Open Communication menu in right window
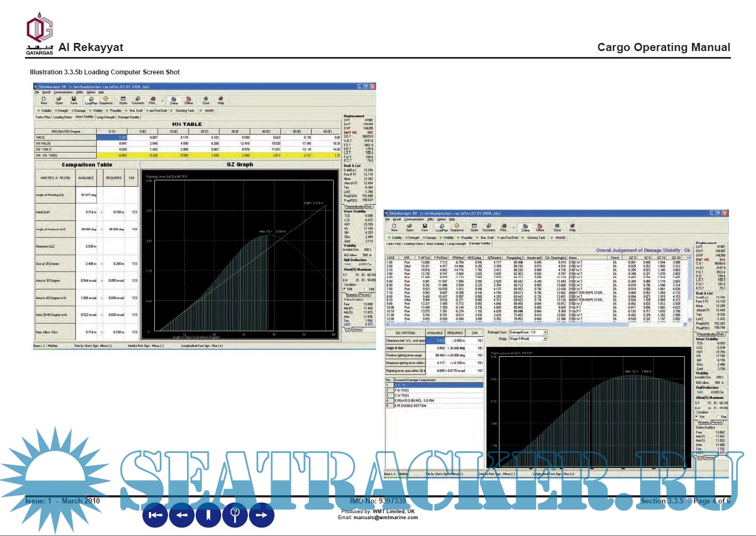 (414, 219)
